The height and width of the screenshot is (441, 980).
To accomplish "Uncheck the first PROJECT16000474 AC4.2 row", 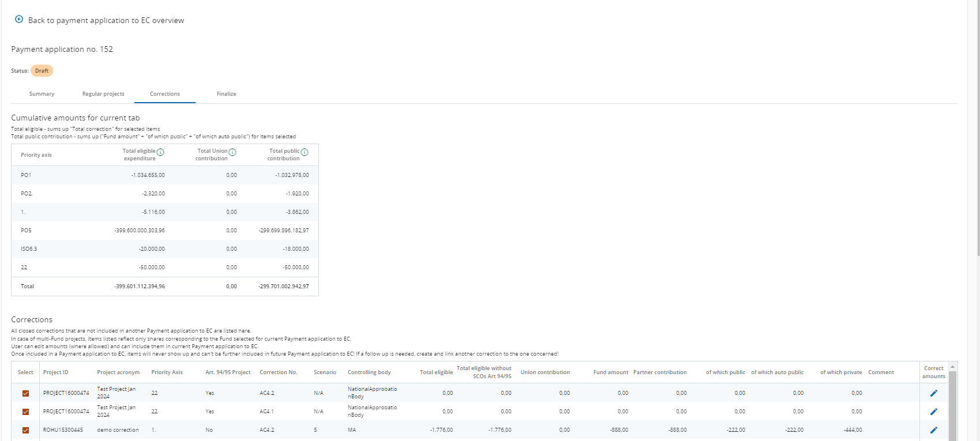I will pyautogui.click(x=25, y=393).
